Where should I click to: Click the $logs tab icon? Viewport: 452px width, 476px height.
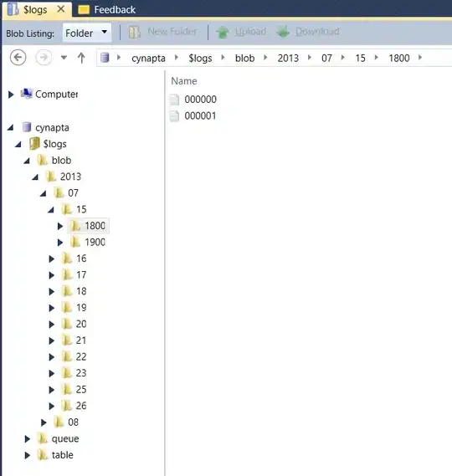tap(13, 9)
